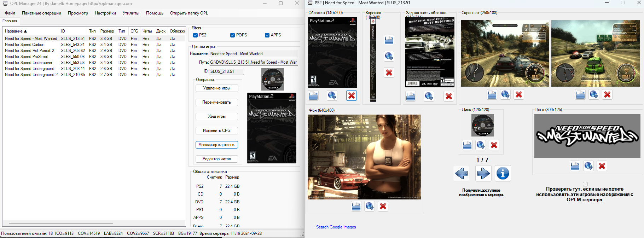The image size is (644, 238).
Task: Delete the spine image
Action: tap(389, 72)
